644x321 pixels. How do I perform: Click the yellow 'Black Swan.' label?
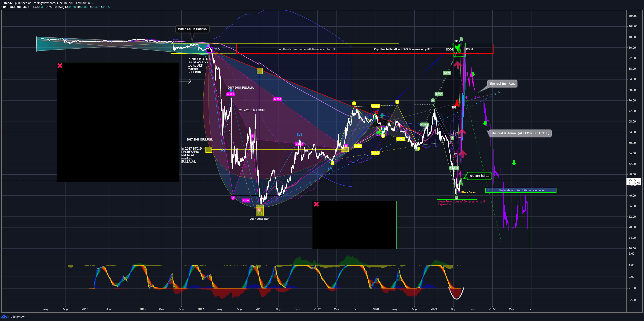coord(469,192)
